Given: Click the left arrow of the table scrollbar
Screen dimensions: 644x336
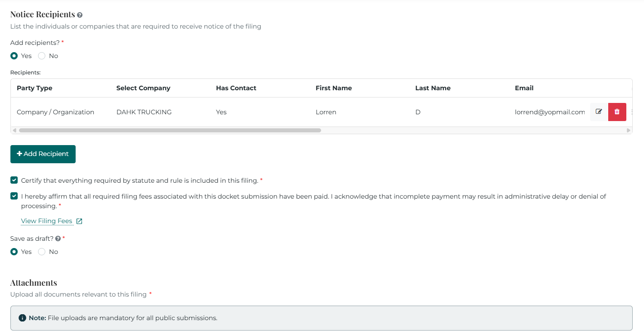Looking at the screenshot, I should pyautogui.click(x=14, y=130).
